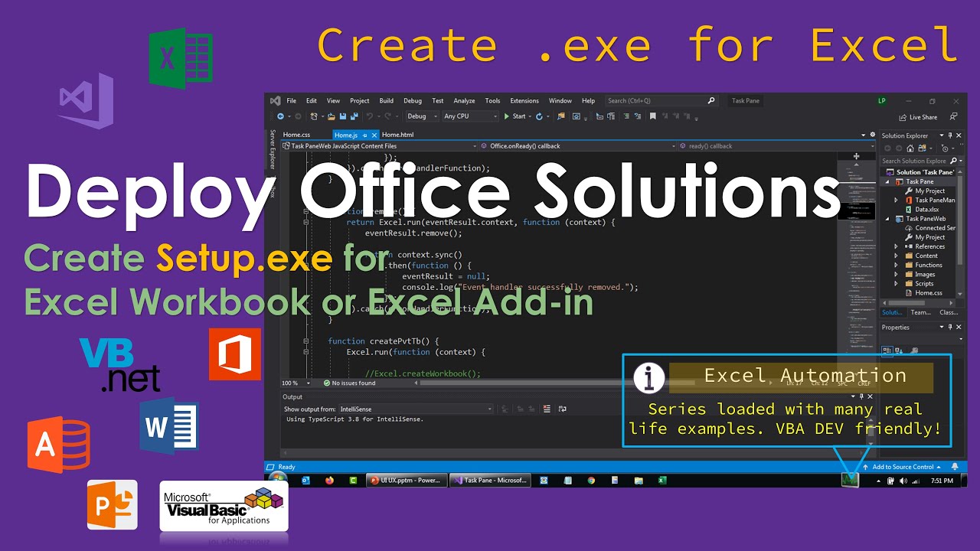Click the browser refresh icon after Start
This screenshot has height=551, width=980.
(540, 116)
